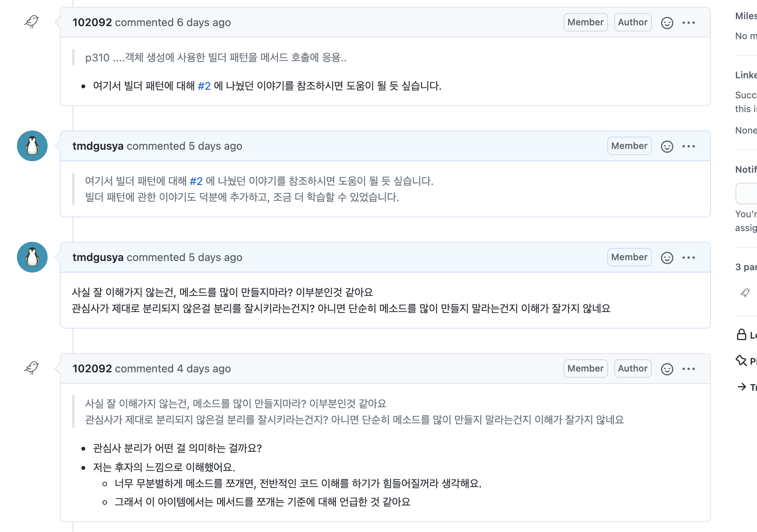Viewport: 757px width, 532px height.
Task: Open kebab menu on tmdgusya's quote reply
Action: [x=688, y=147]
